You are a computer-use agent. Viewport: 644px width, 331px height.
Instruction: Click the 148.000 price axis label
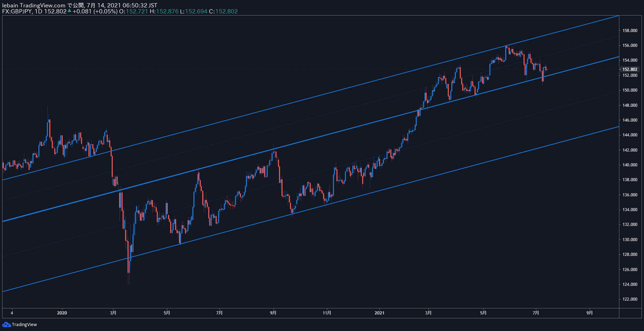[630, 105]
